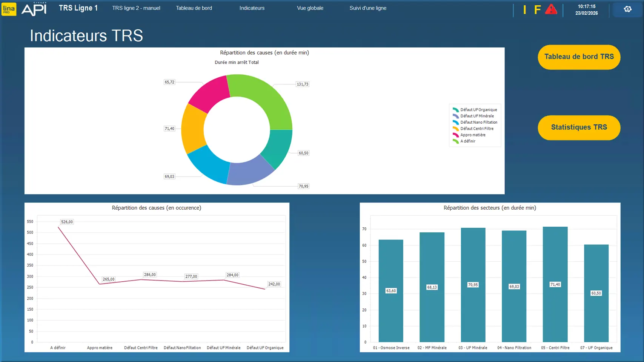Image resolution: width=644 pixels, height=362 pixels.
Task: Click the yellow I status indicator
Action: (524, 10)
